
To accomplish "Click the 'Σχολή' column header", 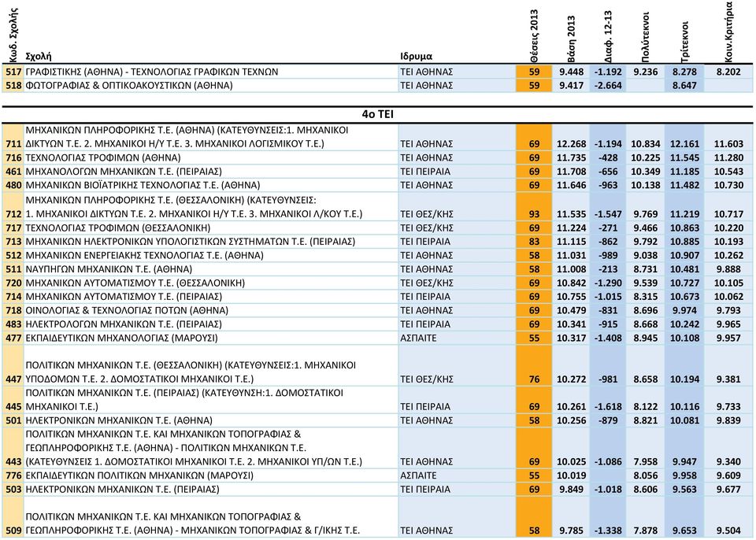I will click(38, 57).
